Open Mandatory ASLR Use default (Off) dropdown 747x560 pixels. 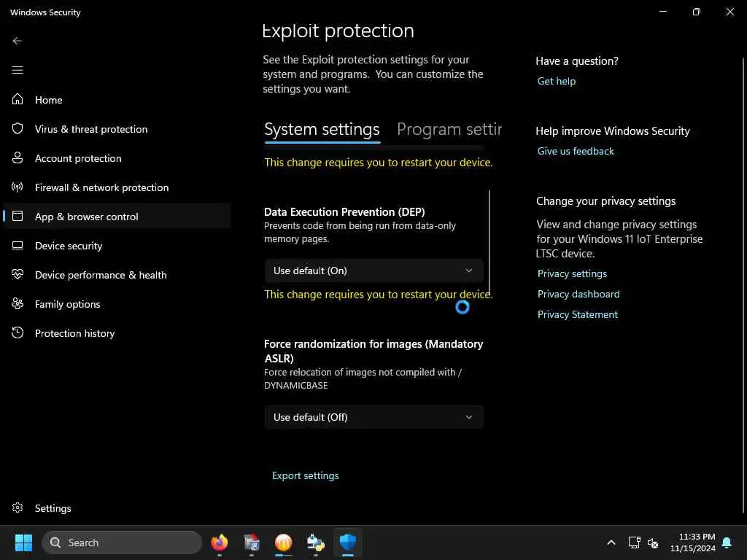coord(373,417)
